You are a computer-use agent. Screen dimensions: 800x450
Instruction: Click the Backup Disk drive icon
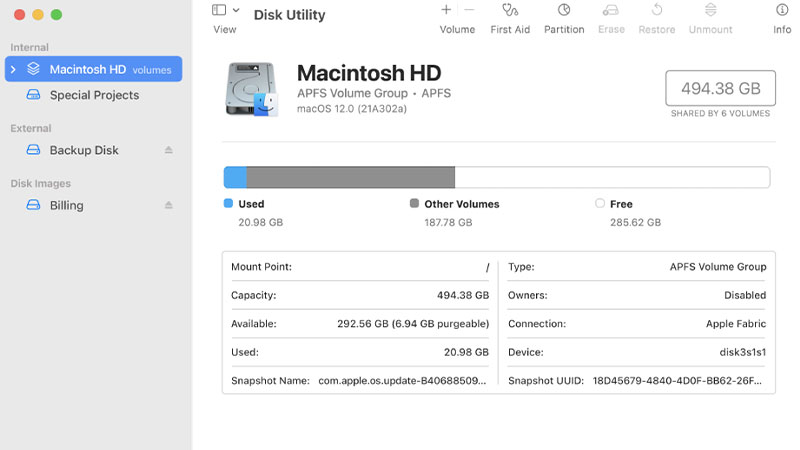coord(33,150)
